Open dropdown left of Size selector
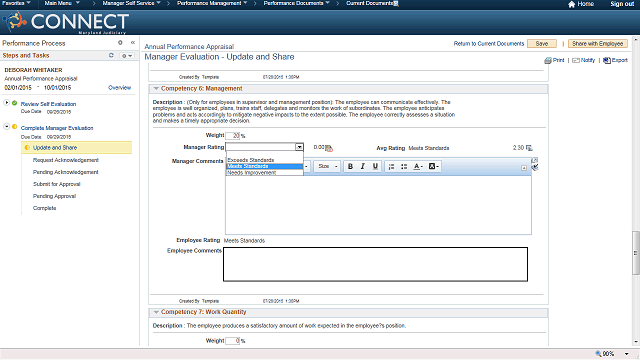This screenshot has height=360, width=640. pyautogui.click(x=306, y=167)
